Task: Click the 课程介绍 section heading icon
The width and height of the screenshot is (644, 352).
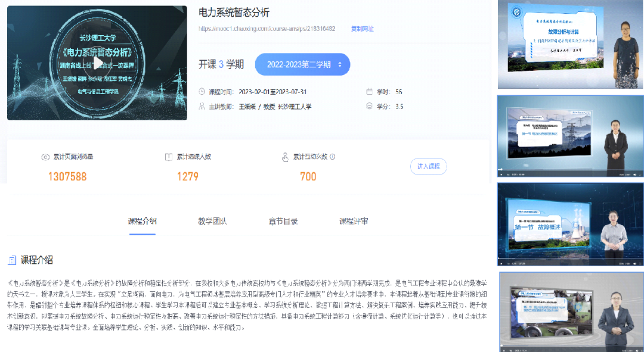Action: (x=12, y=260)
